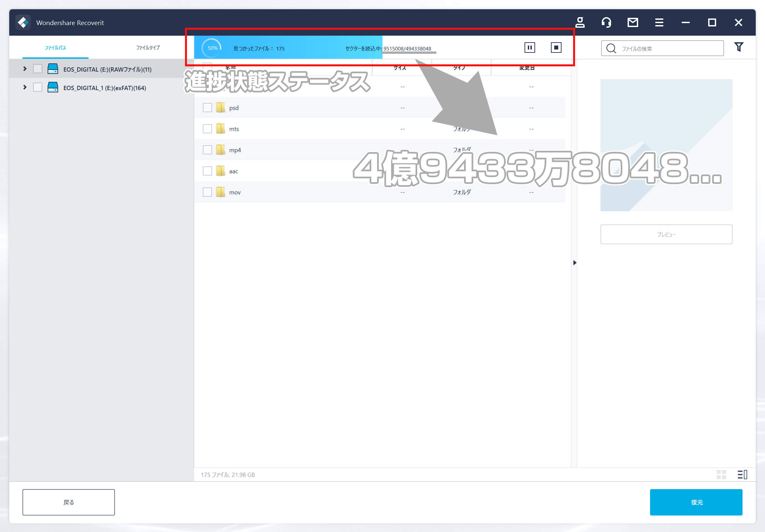Click the mov folder icon
The width and height of the screenshot is (765, 532).
(x=220, y=192)
